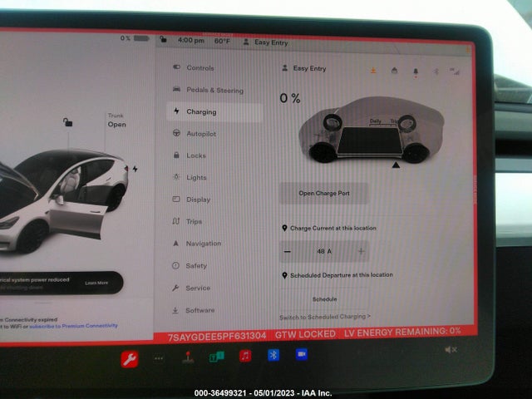Open Autopilot settings

tap(195, 134)
